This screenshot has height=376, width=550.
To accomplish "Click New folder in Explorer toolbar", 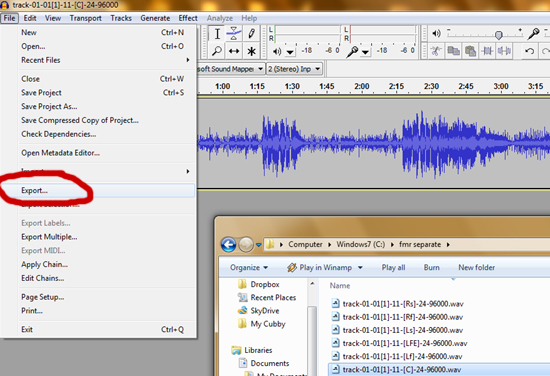I will tap(476, 268).
